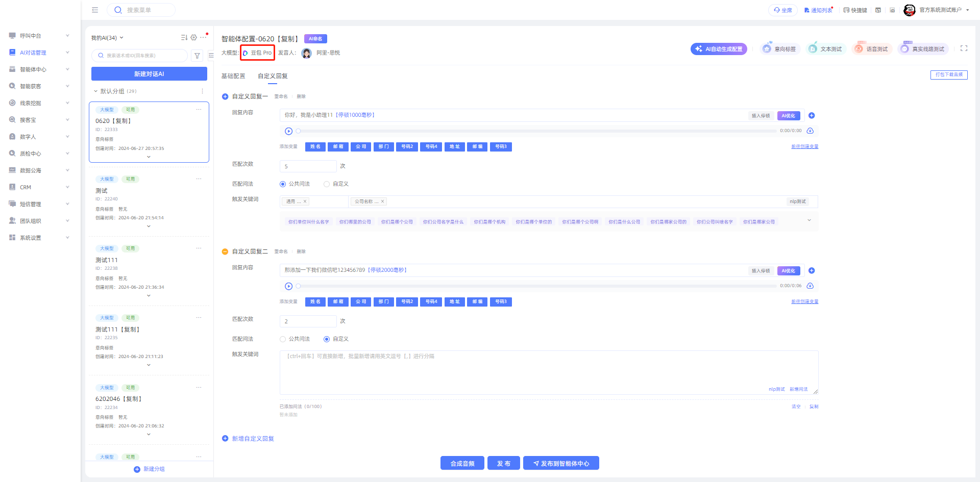Click the orange collapse icon of 自定义回复二

coord(225,251)
